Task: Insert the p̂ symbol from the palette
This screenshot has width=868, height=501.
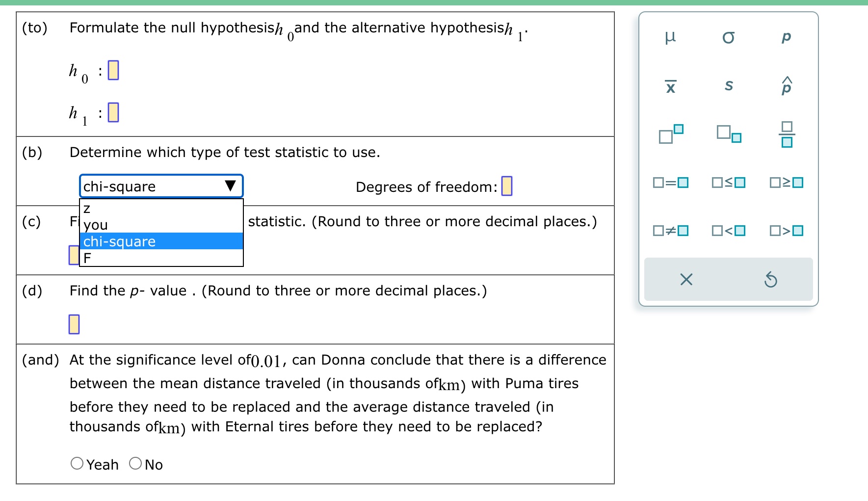Action: click(x=786, y=85)
